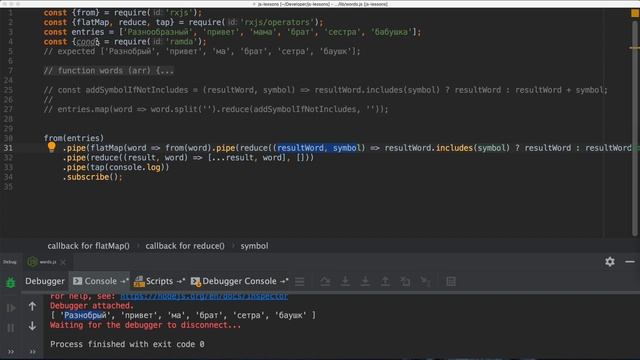Click 'callback for reduce()' breadcrumb

(185, 246)
